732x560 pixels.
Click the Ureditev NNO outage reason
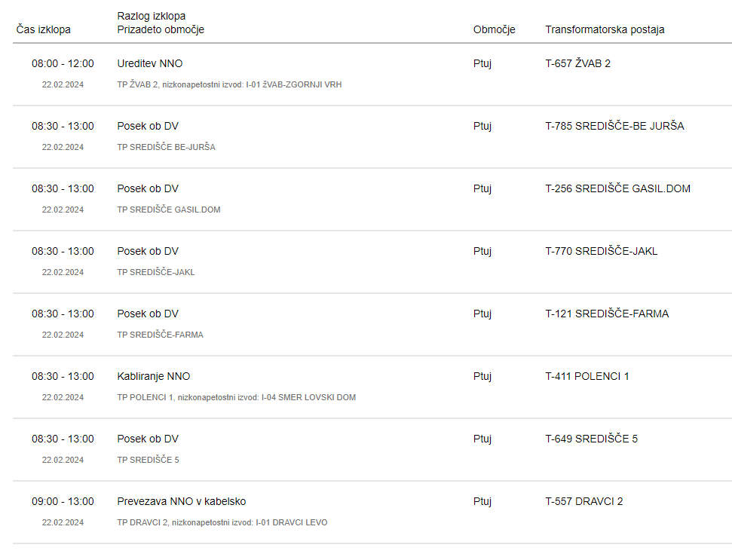click(x=150, y=63)
